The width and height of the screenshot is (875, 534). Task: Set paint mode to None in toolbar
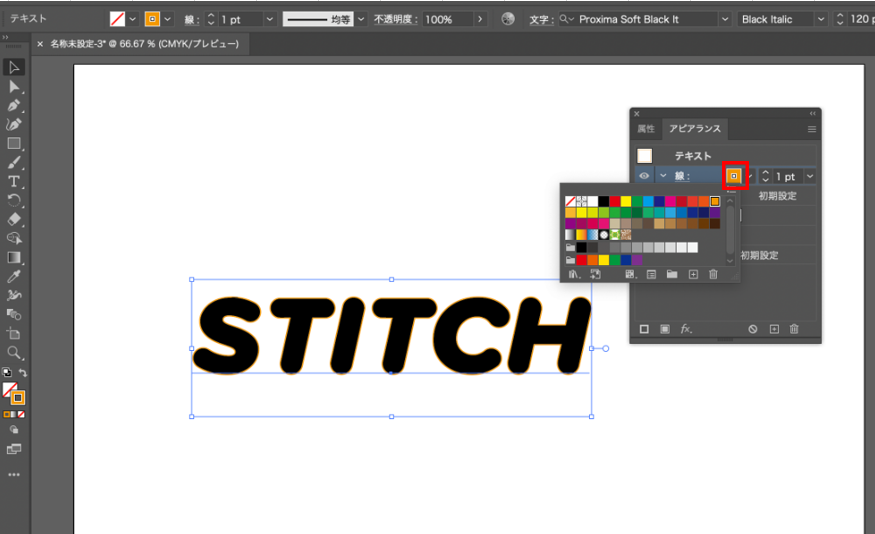(21, 415)
